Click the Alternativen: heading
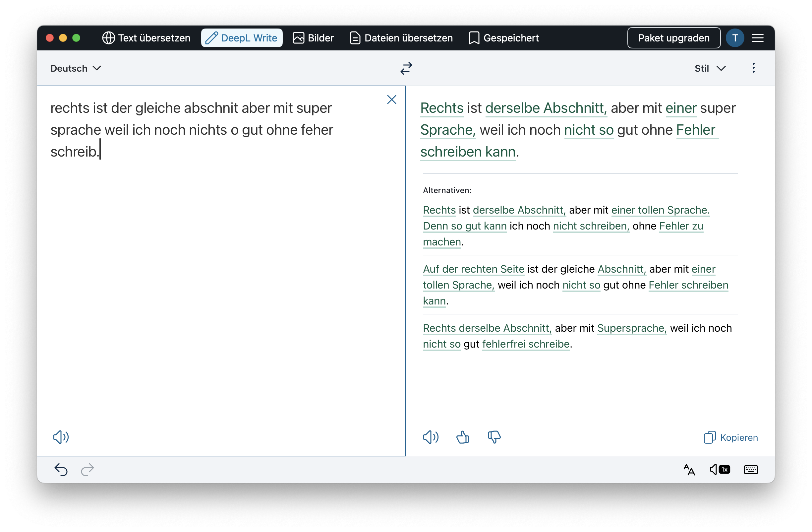812x532 pixels. click(447, 190)
